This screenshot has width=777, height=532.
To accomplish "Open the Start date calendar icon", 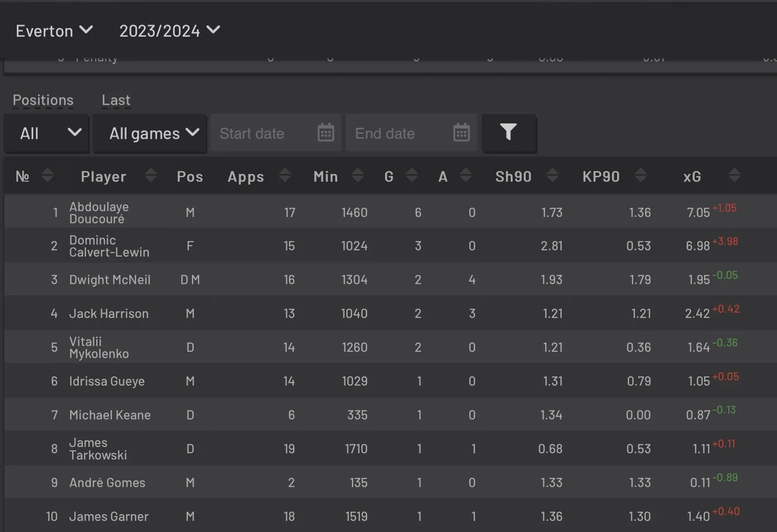I will [326, 133].
